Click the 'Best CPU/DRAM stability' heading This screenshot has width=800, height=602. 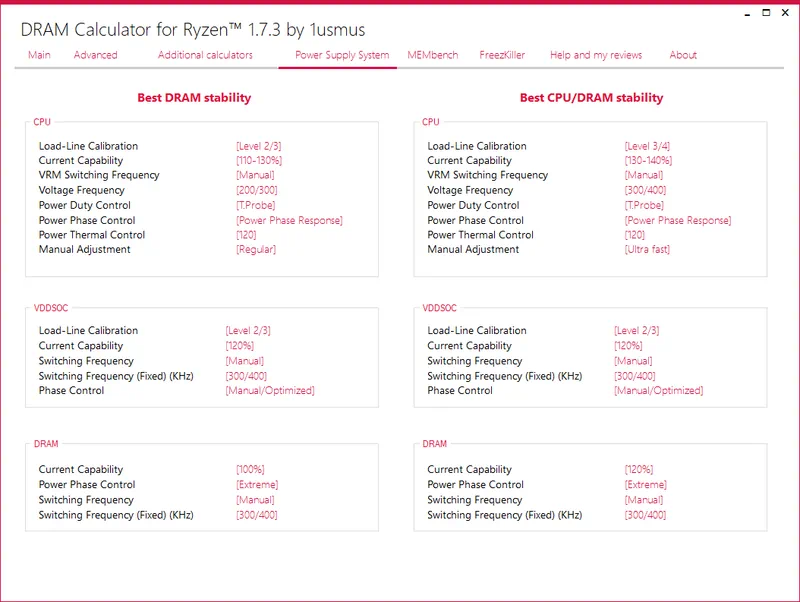click(x=591, y=97)
